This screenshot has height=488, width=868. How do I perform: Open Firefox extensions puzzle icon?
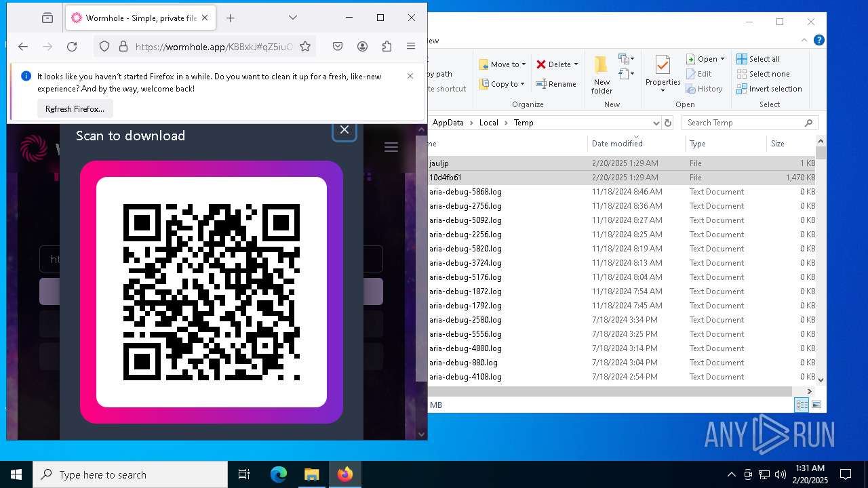point(387,47)
